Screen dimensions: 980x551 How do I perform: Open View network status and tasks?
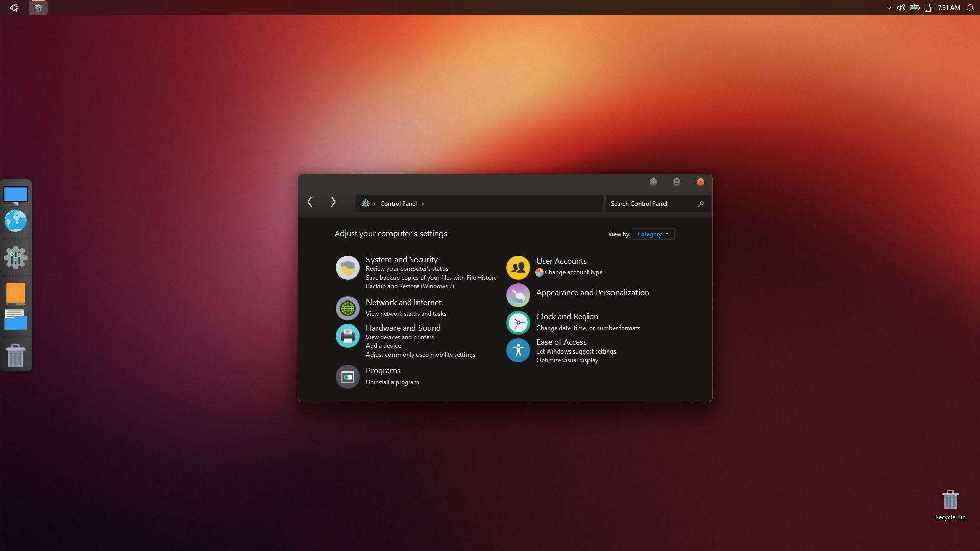click(x=406, y=314)
